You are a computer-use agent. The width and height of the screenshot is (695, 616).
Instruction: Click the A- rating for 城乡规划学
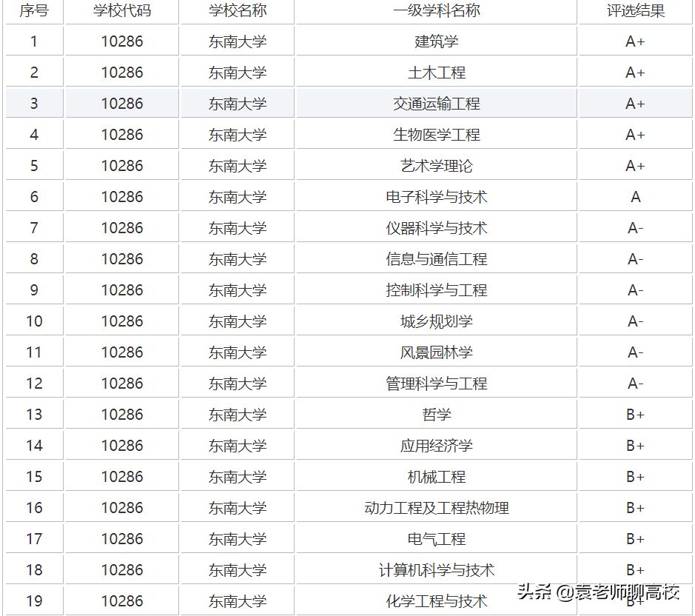634,321
